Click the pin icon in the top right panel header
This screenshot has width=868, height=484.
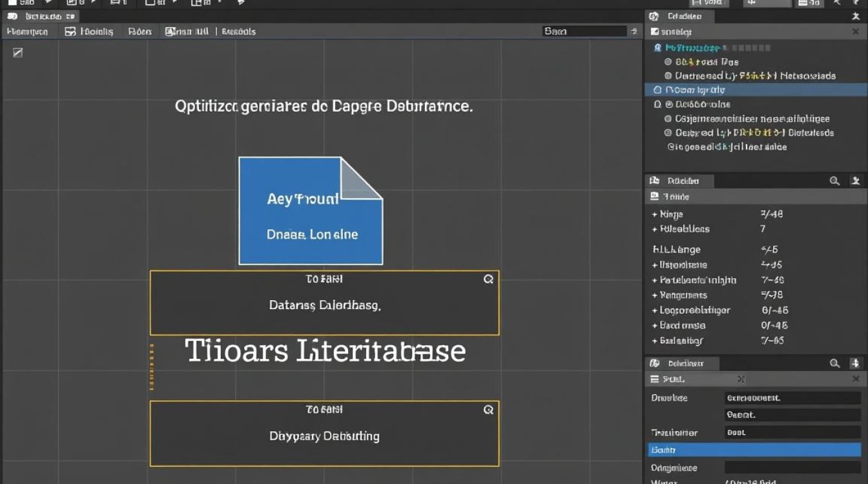(x=856, y=17)
